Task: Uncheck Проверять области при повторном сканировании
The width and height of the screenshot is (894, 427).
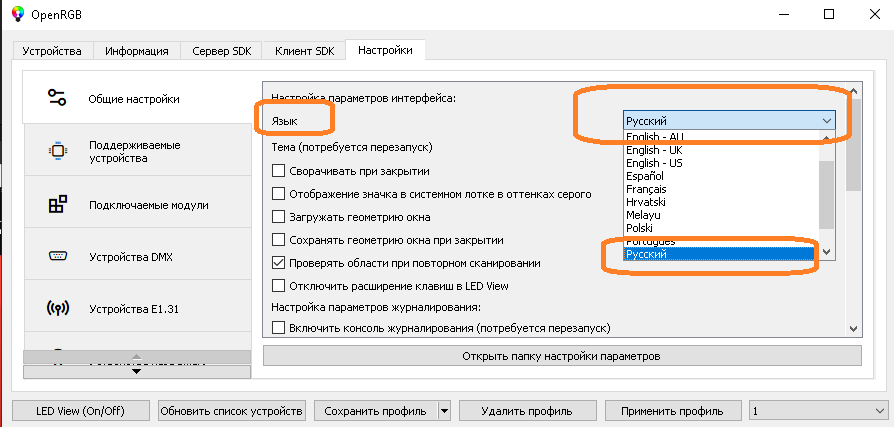Action: click(x=278, y=263)
